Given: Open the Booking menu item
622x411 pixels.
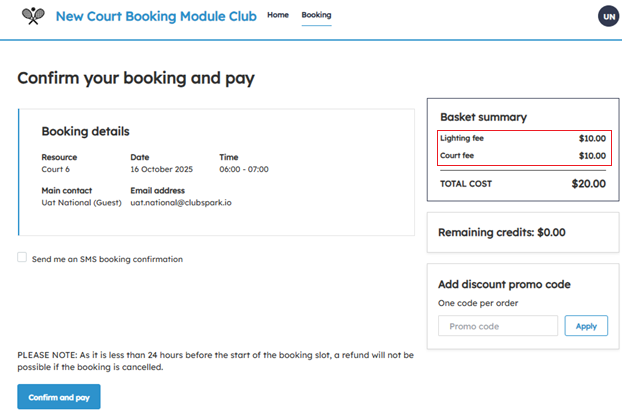Looking at the screenshot, I should [316, 15].
